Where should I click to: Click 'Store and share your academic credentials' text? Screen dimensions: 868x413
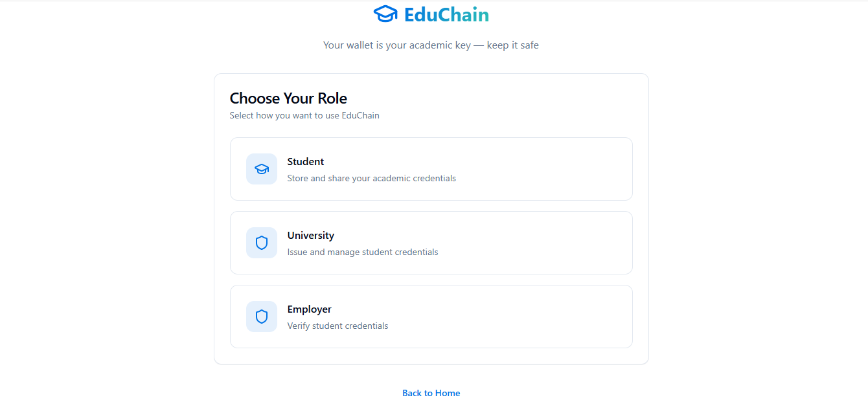[x=372, y=178]
